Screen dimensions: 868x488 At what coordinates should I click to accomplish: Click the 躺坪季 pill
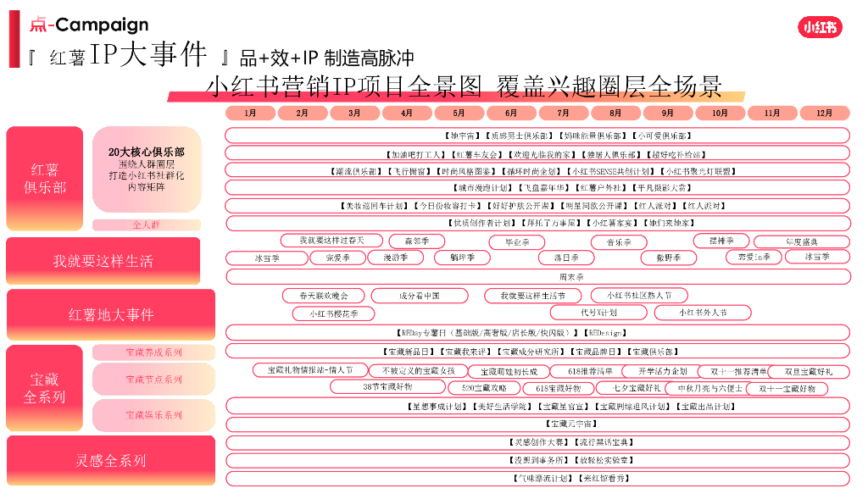click(x=462, y=258)
